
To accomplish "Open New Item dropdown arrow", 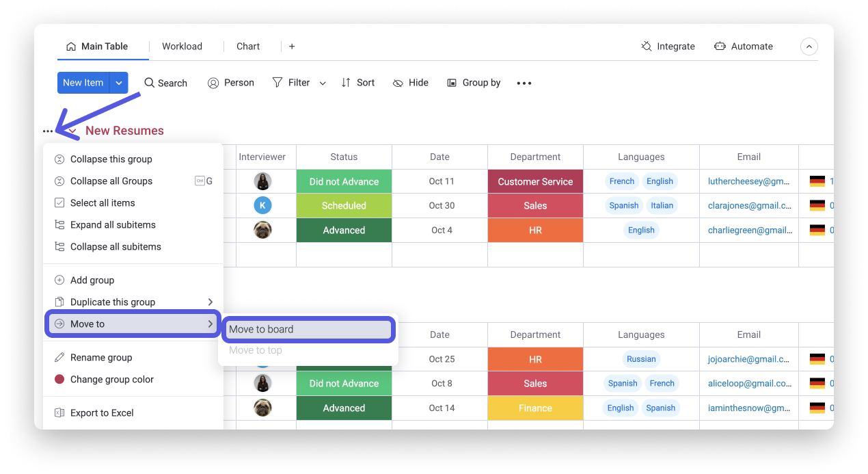I will point(119,83).
